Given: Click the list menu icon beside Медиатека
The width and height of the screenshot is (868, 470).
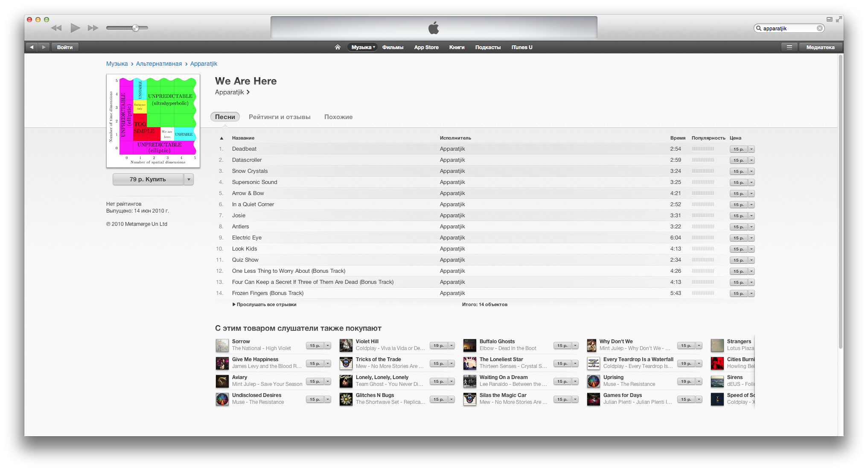Looking at the screenshot, I should click(x=789, y=47).
